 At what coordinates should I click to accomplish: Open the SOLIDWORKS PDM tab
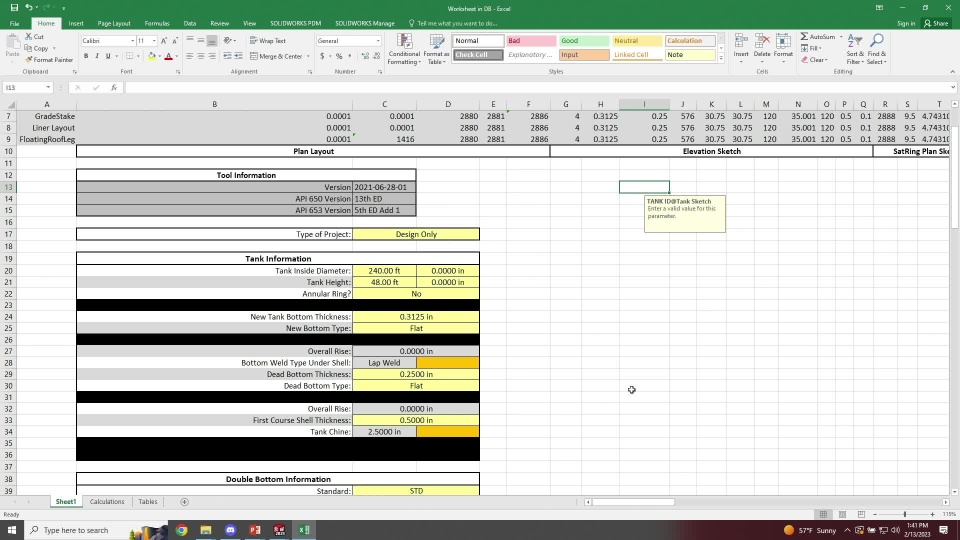point(296,23)
